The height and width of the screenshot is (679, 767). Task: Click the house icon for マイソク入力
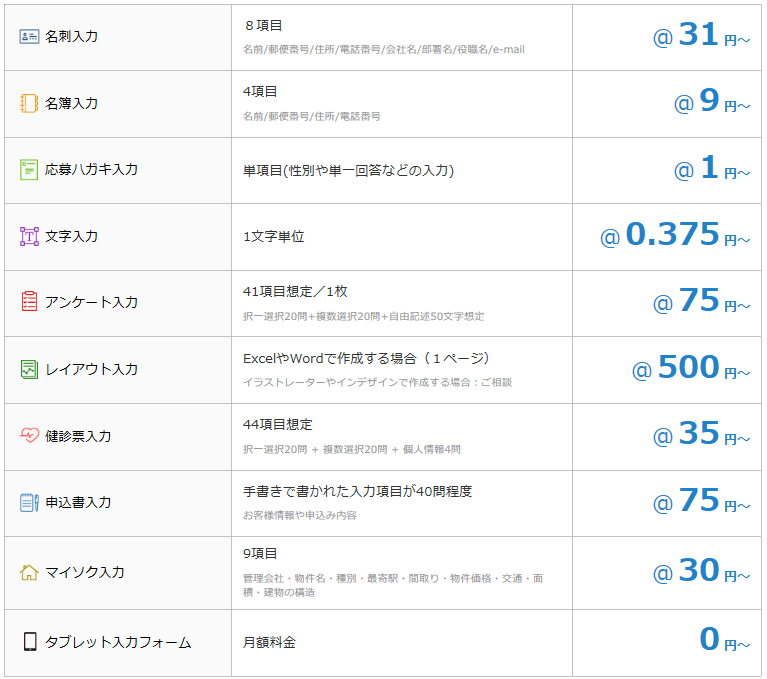(x=29, y=572)
